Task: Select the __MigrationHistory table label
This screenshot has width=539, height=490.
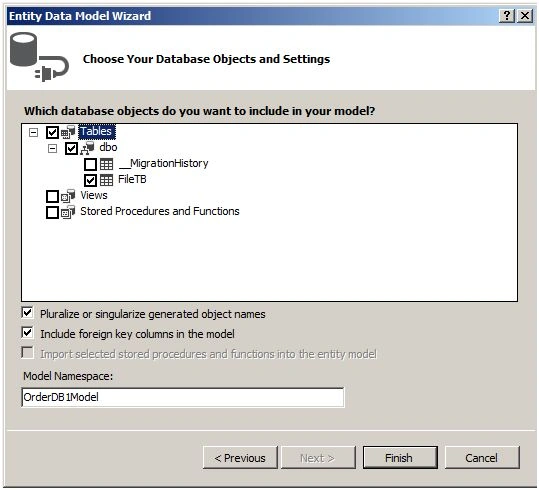Action: pos(164,163)
